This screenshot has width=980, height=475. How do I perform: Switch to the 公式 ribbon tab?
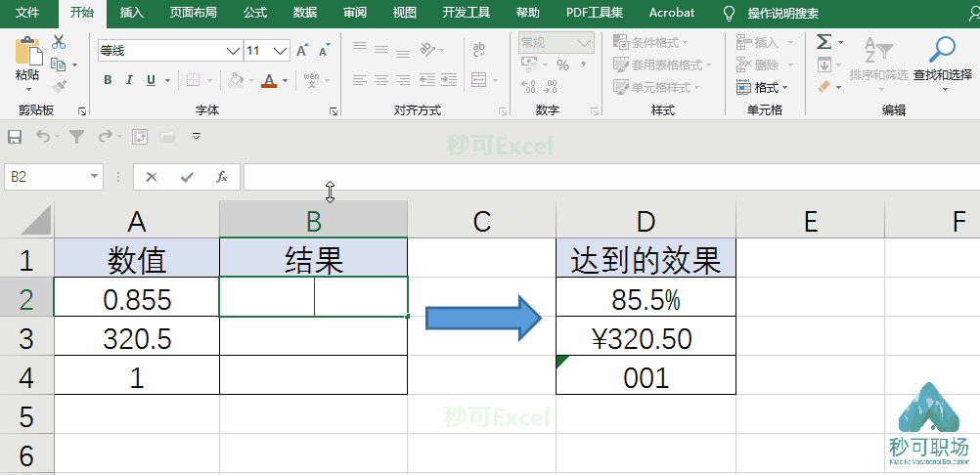[255, 13]
